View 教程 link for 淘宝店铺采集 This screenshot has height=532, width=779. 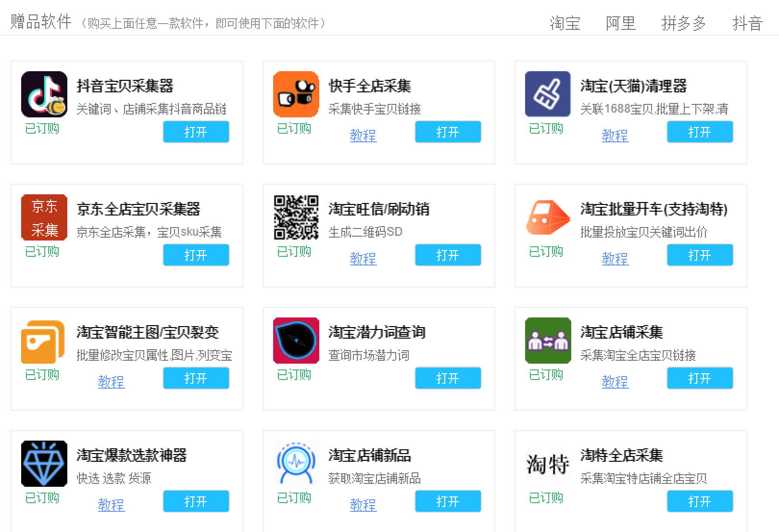(x=615, y=382)
